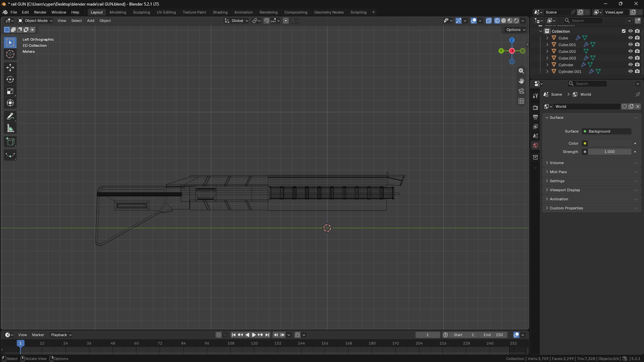Open the Global transform orientation dropdown

point(236,21)
